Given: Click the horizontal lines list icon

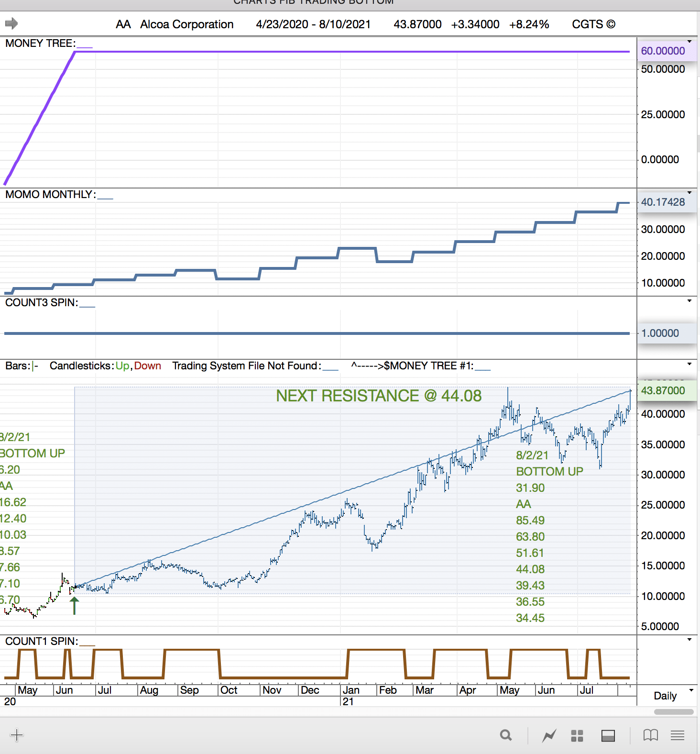Looking at the screenshot, I should point(678,735).
